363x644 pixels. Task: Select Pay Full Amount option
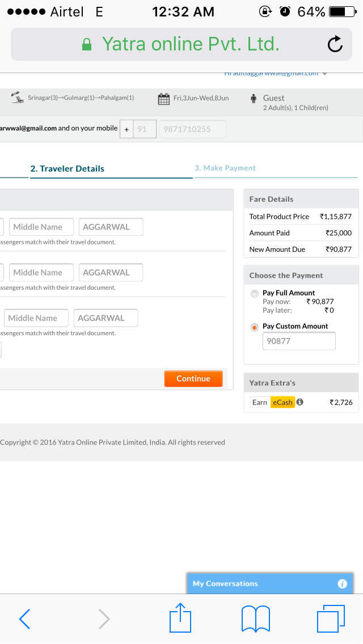pyautogui.click(x=255, y=294)
